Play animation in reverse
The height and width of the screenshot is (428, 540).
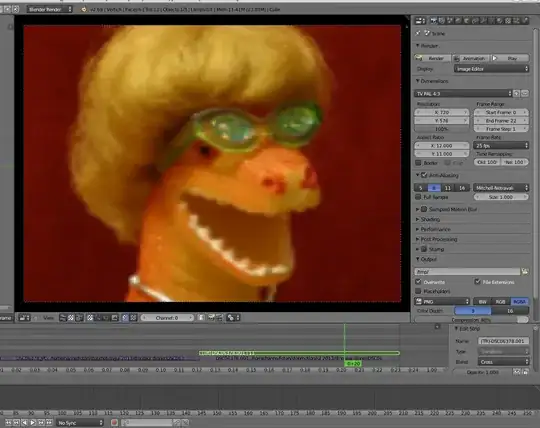coord(24,422)
